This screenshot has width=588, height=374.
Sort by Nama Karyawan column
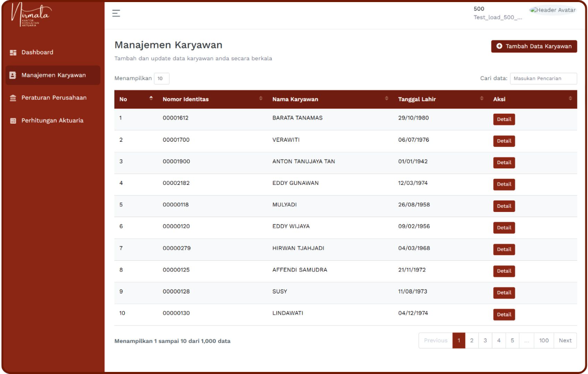click(386, 99)
